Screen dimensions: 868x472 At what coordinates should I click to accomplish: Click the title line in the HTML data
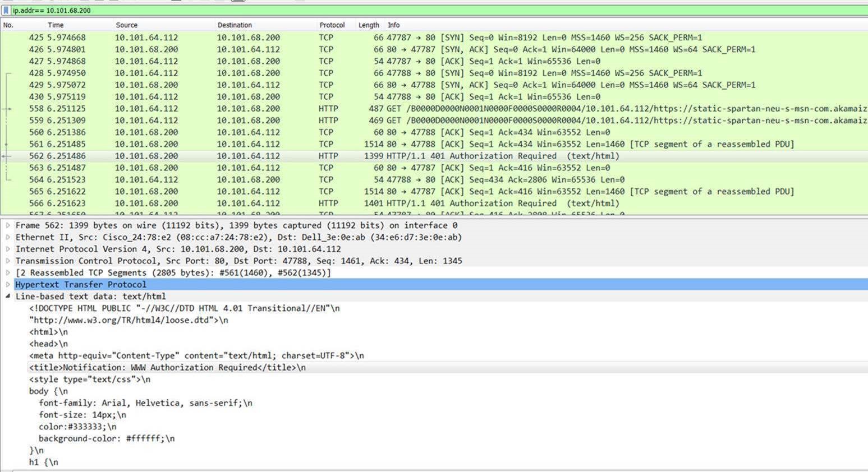point(168,367)
